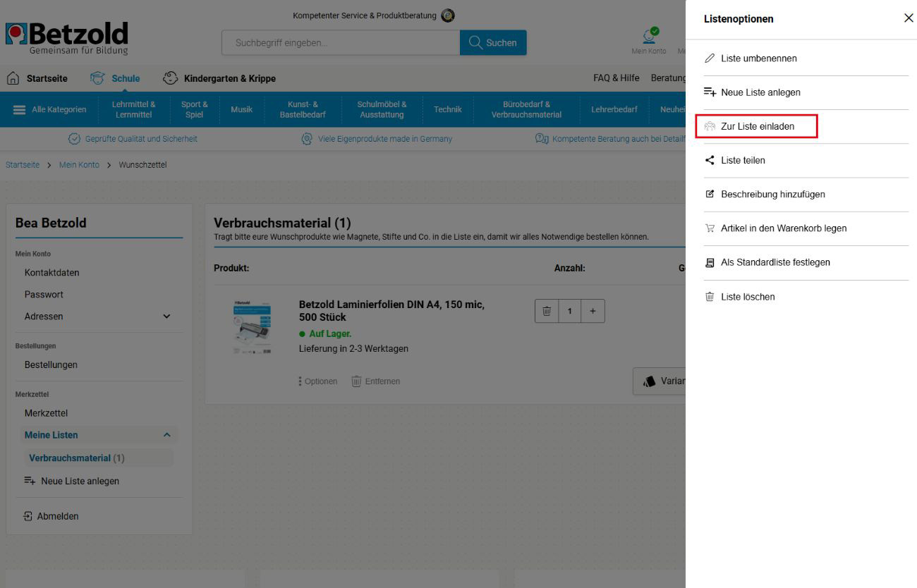Screen dimensions: 917x588
Task: Click the Geprüfte Qualität checkmark icon
Action: [x=74, y=139]
